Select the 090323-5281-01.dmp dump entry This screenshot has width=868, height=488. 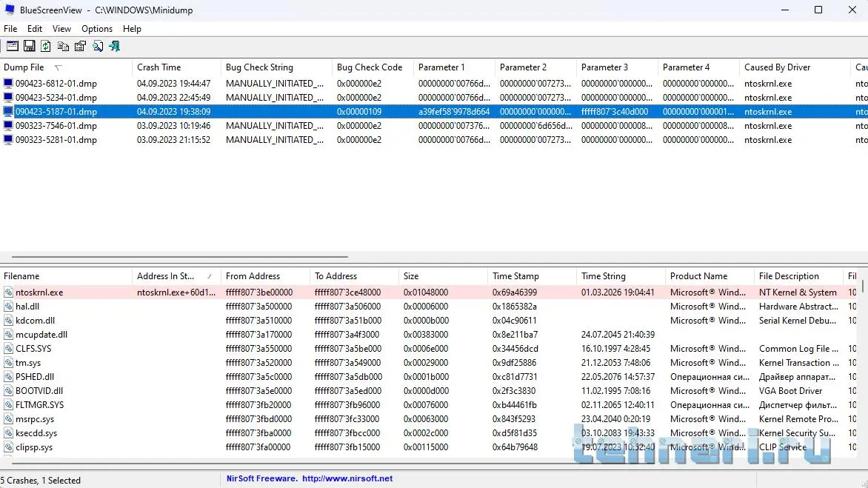coord(56,140)
